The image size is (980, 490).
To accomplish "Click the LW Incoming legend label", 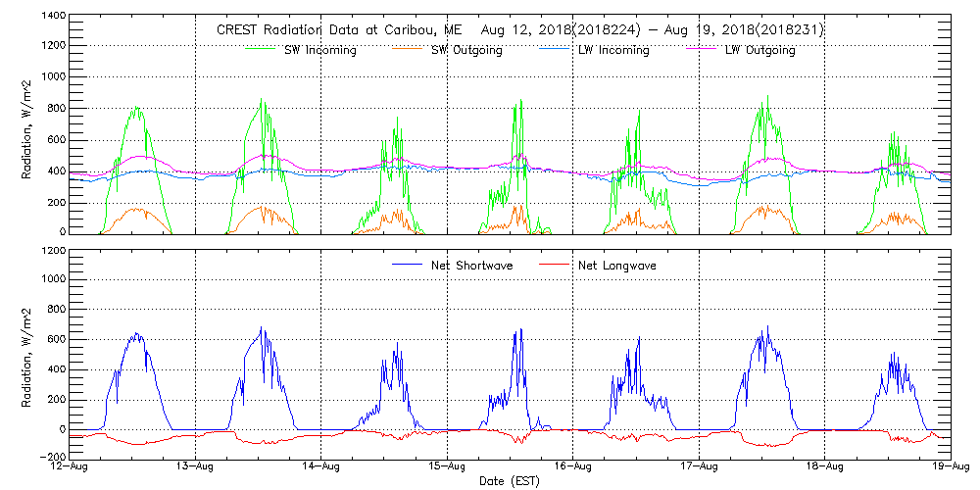I will 612,51.
